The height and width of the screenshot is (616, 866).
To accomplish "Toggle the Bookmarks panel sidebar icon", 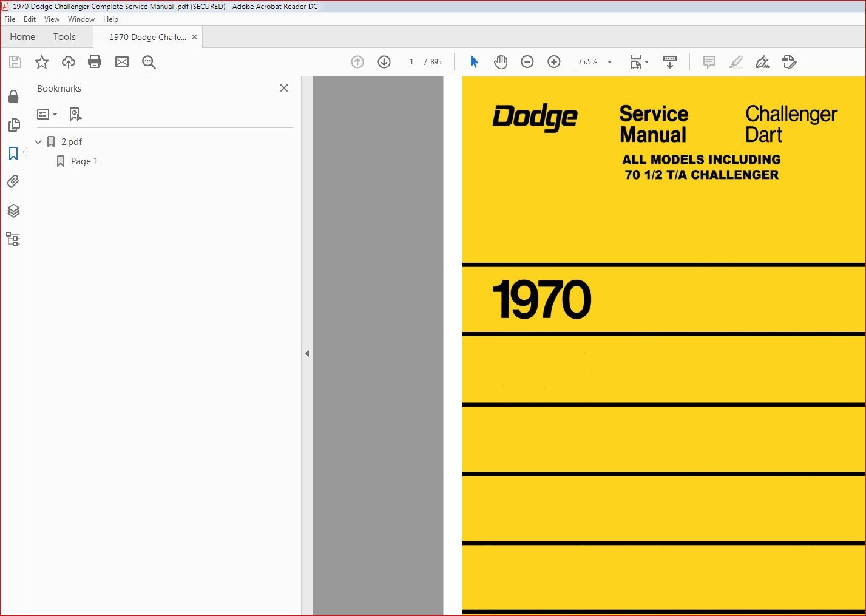I will click(x=13, y=154).
